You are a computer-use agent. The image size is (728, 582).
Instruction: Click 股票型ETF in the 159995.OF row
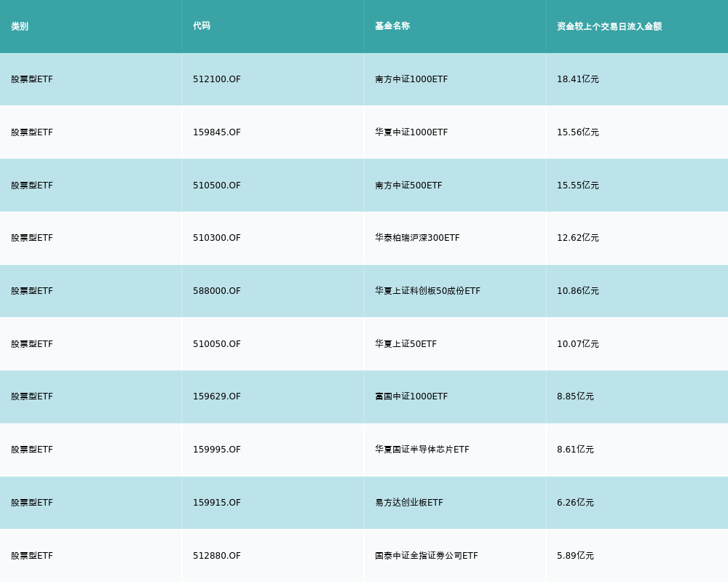[32, 450]
